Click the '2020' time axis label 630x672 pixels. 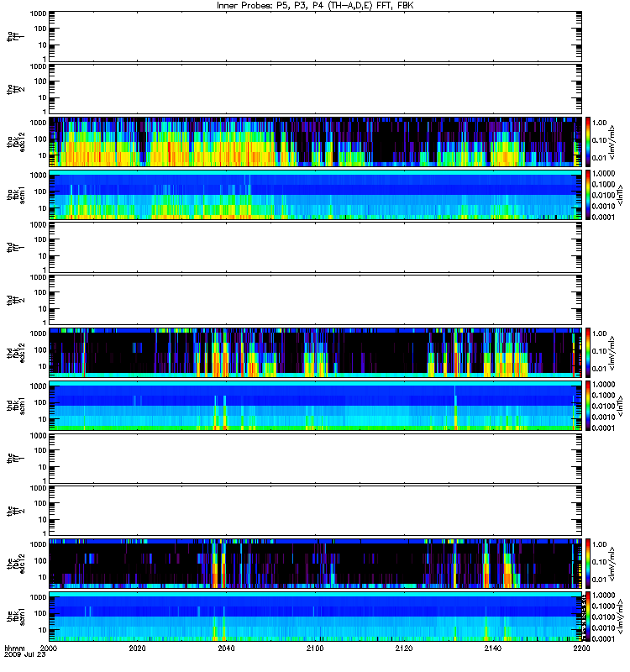pos(137,648)
